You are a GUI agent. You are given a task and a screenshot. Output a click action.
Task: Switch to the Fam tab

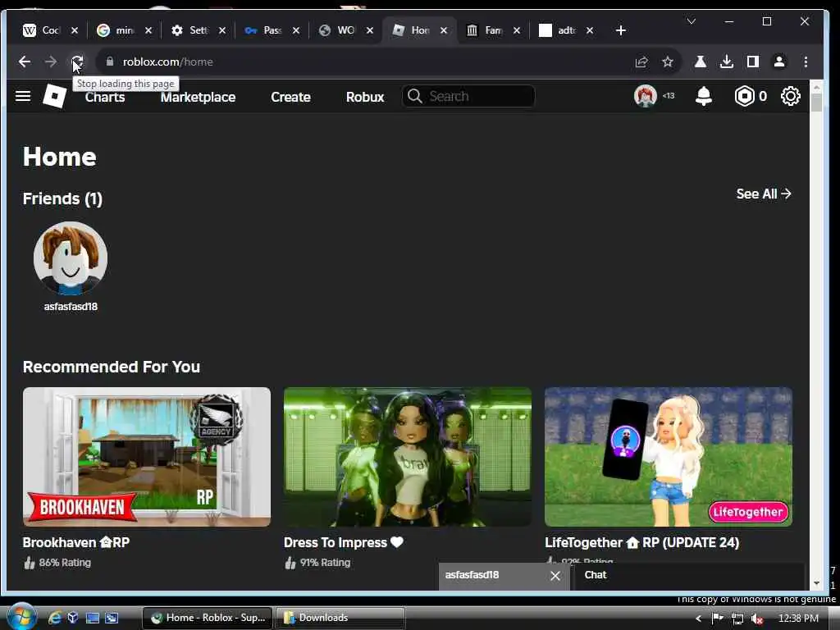(486, 30)
